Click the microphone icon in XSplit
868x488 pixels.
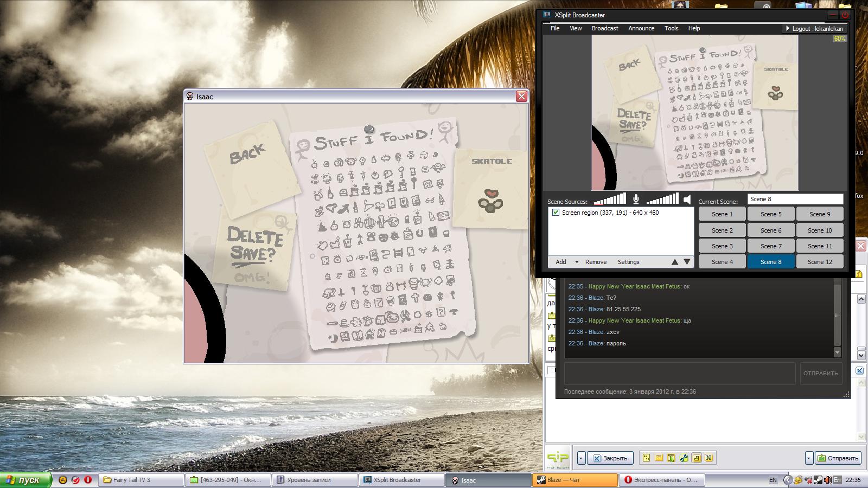(636, 200)
